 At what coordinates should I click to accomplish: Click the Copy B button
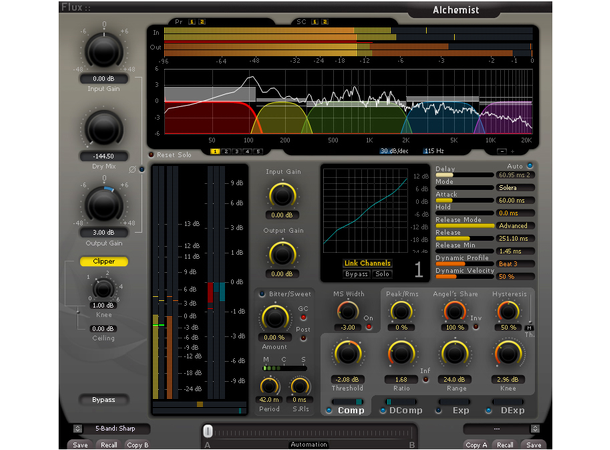[x=137, y=445]
